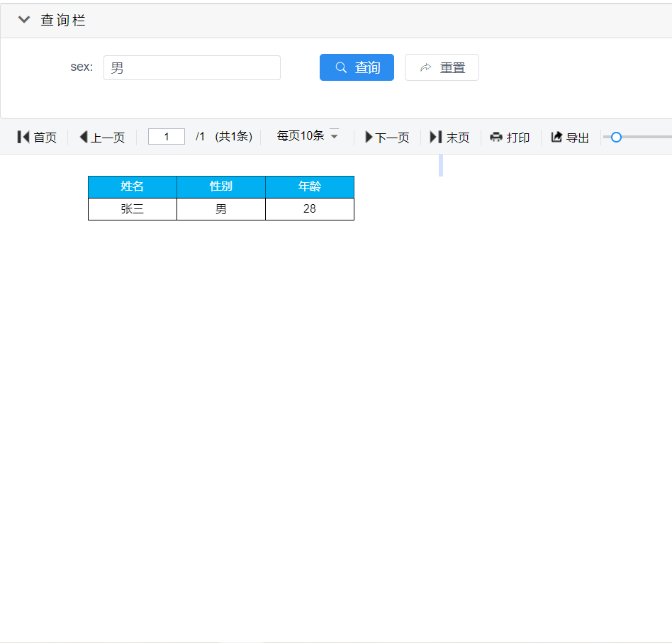
Task: Click the 年龄 column header
Action: point(310,186)
